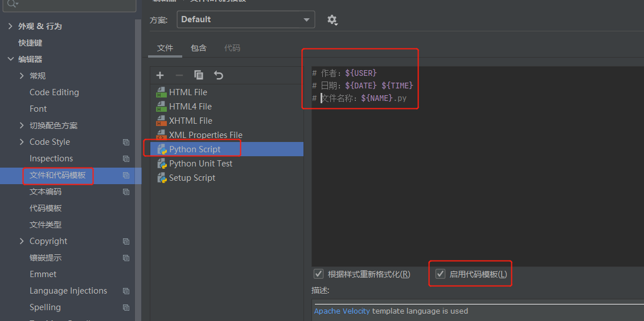
Task: Click the HTML File template icon
Action: [x=161, y=92]
